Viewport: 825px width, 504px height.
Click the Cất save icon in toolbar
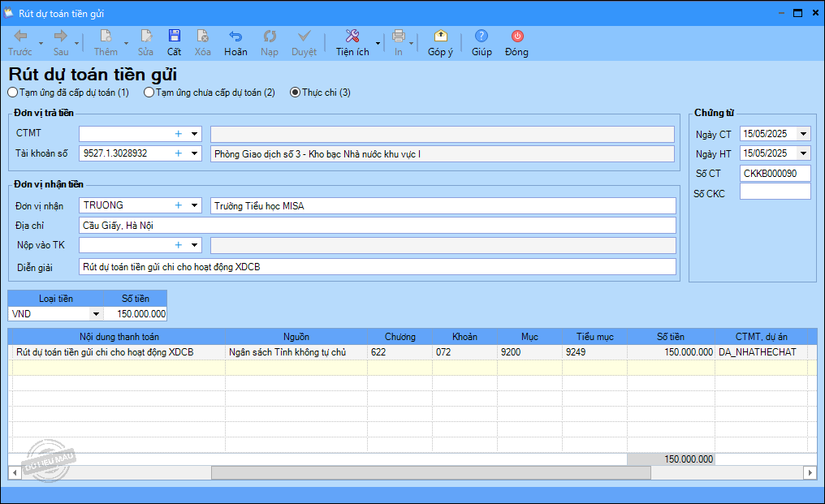coord(175,36)
